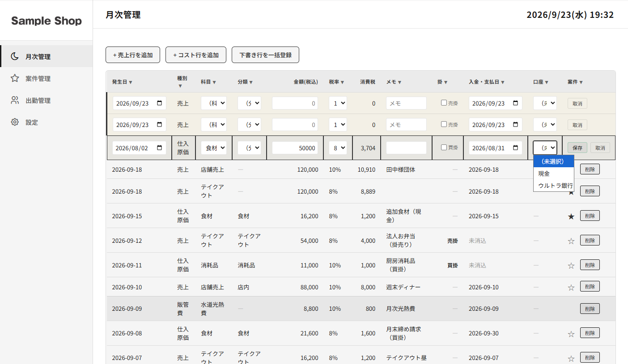Viewport: 628px width, 364px height.
Task: Check the 買掛 checkbox in the 仕入原価 edit row
Action: [x=444, y=148]
